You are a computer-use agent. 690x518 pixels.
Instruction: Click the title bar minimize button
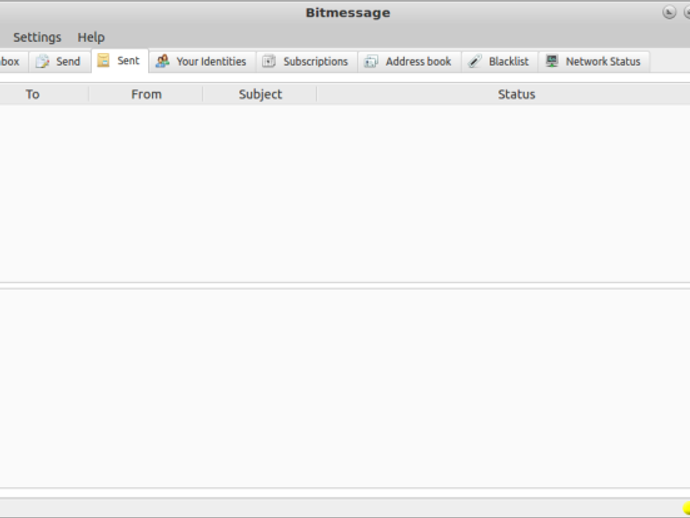tap(669, 12)
